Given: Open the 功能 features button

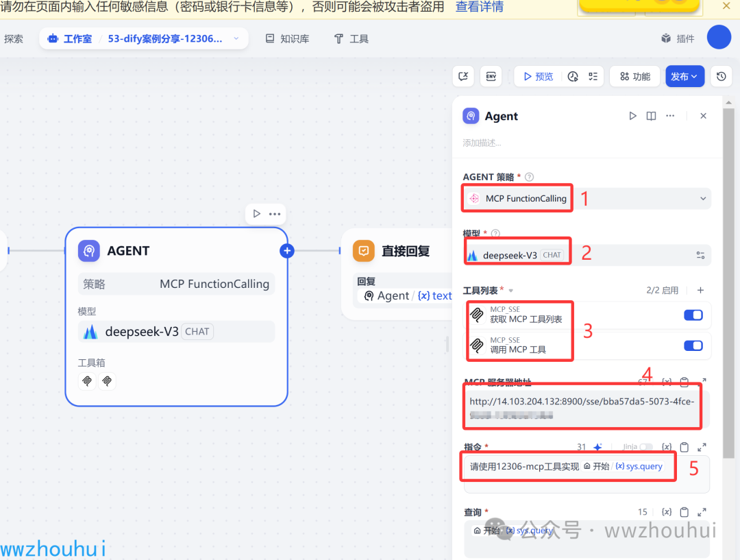Looking at the screenshot, I should coord(635,77).
